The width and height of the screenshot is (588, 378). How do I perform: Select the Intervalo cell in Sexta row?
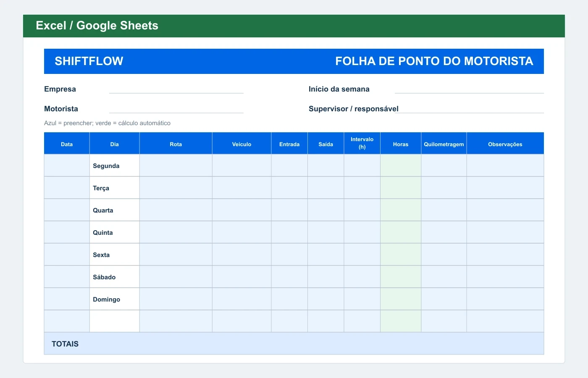[362, 255]
